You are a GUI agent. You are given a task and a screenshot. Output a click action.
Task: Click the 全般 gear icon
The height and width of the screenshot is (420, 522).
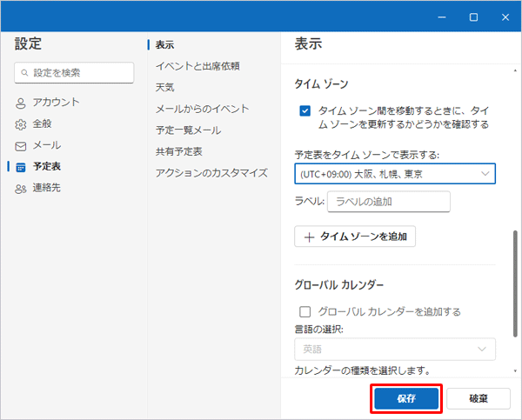(21, 124)
